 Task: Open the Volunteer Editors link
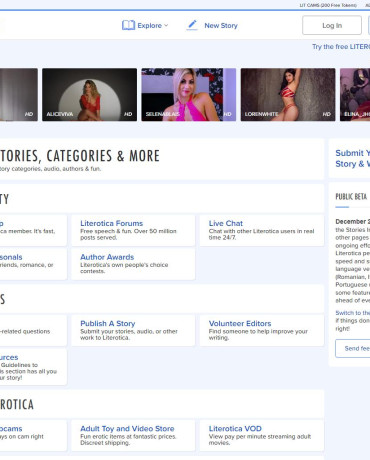pos(240,323)
